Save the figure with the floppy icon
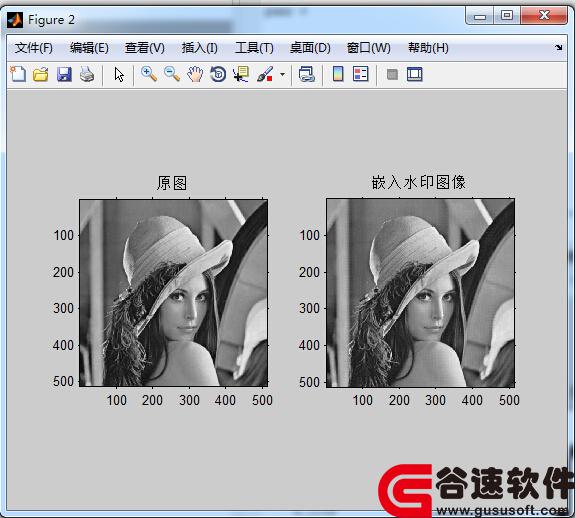The height and width of the screenshot is (518, 575). pyautogui.click(x=64, y=74)
